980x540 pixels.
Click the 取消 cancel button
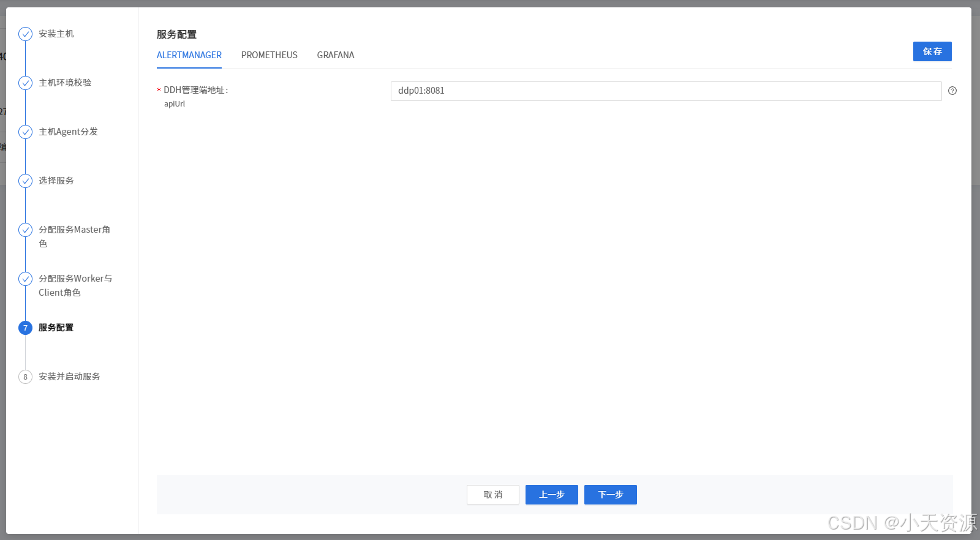click(x=492, y=495)
